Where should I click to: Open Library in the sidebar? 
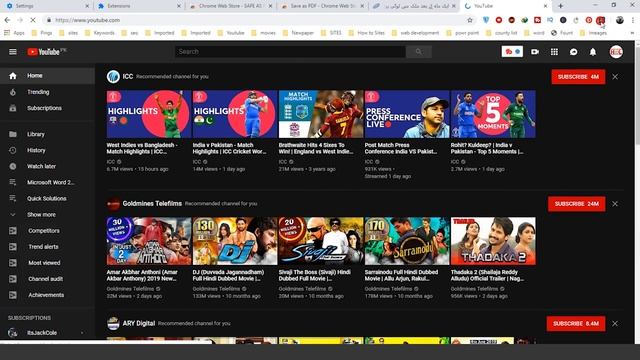click(x=47, y=134)
